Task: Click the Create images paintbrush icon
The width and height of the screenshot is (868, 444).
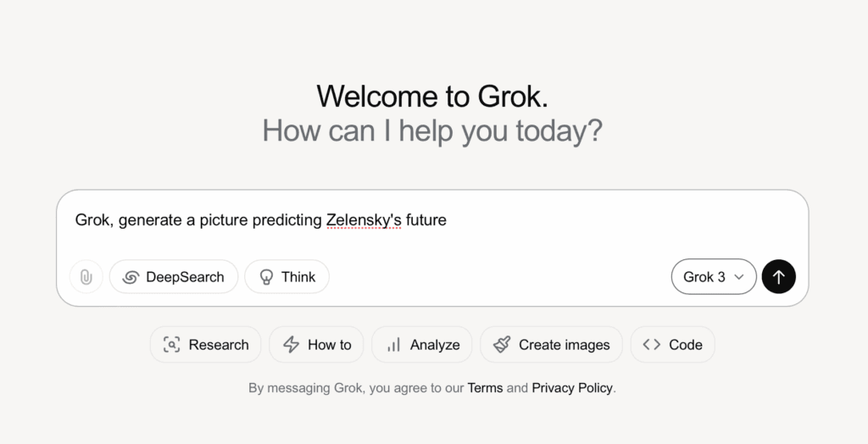Action: click(x=502, y=344)
